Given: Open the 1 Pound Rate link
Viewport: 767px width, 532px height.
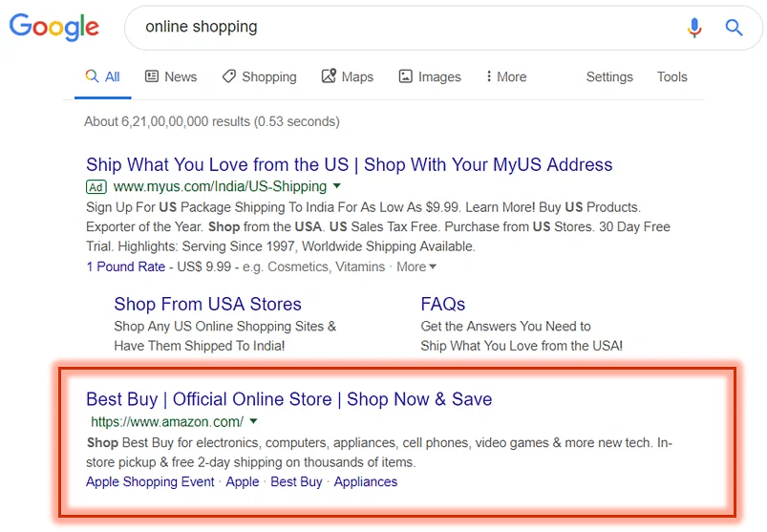Looking at the screenshot, I should coord(126,267).
